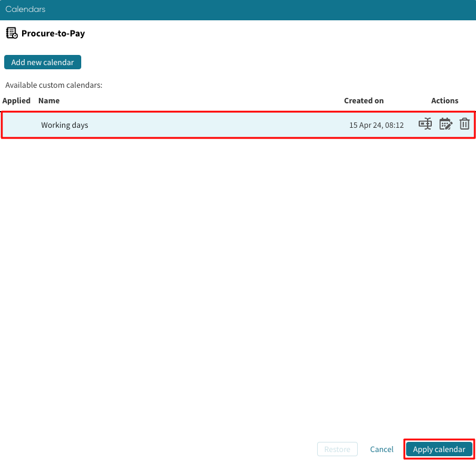This screenshot has width=476, height=461.
Task: Click the empty space between date and rename icon
Action: point(411,125)
